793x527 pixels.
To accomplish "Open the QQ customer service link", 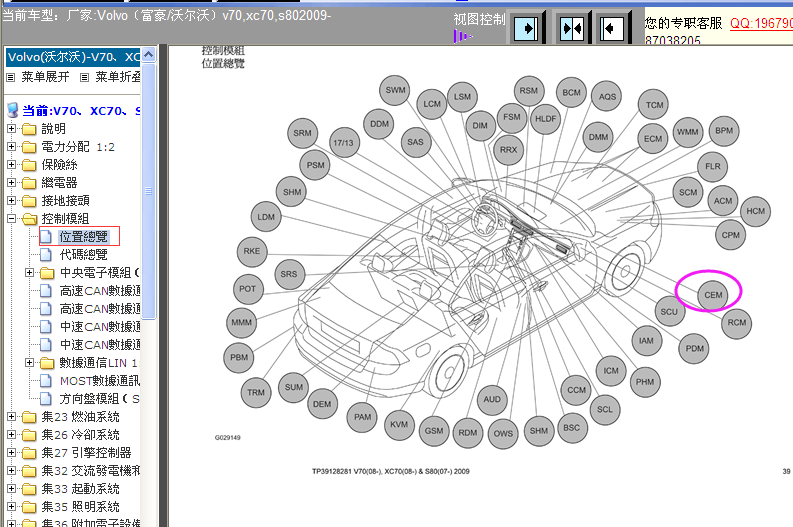I will pyautogui.click(x=760, y=22).
